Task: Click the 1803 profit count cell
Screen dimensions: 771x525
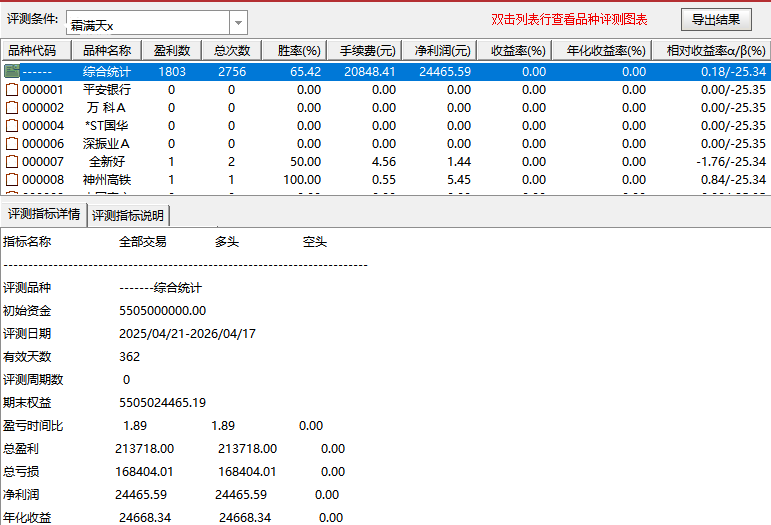Action: tap(172, 72)
